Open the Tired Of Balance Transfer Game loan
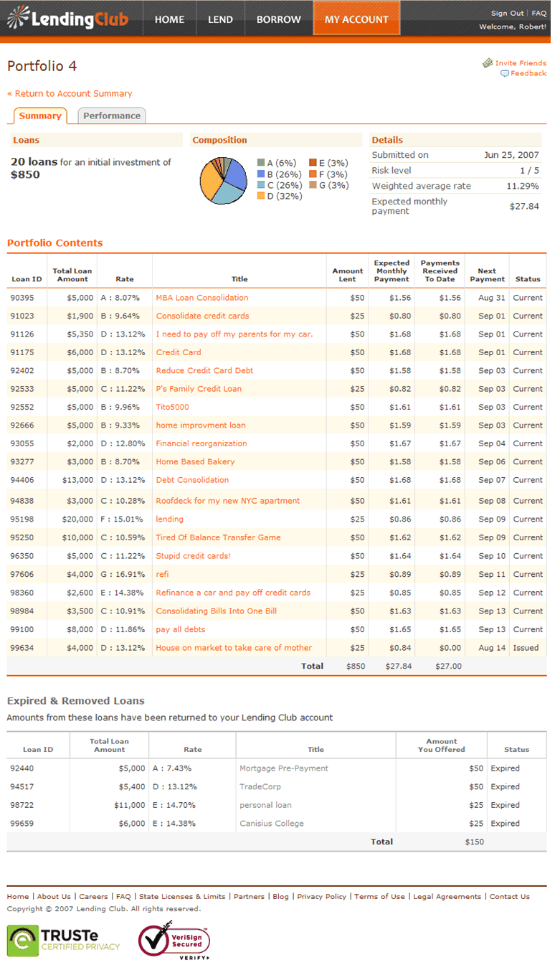This screenshot has height=965, width=560. (x=218, y=537)
